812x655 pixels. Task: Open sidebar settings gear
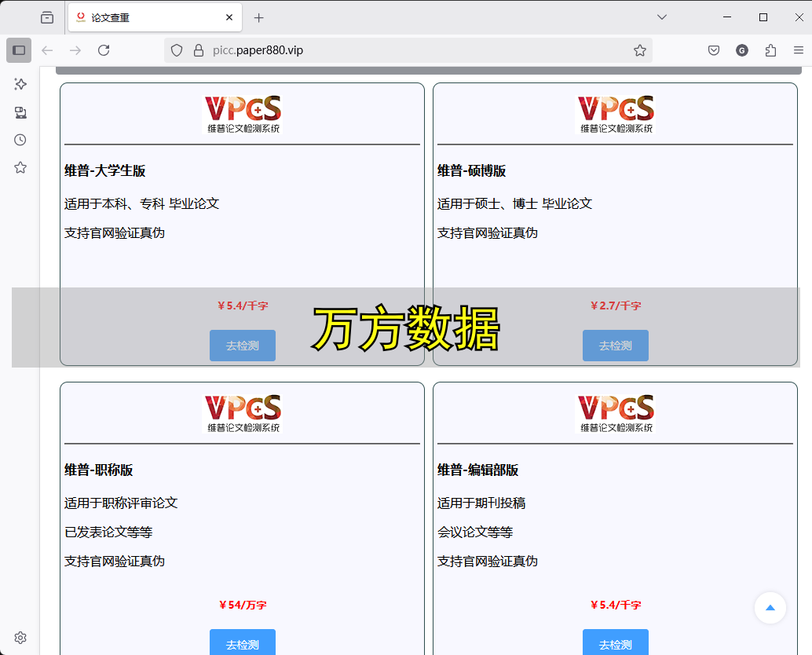pyautogui.click(x=20, y=638)
